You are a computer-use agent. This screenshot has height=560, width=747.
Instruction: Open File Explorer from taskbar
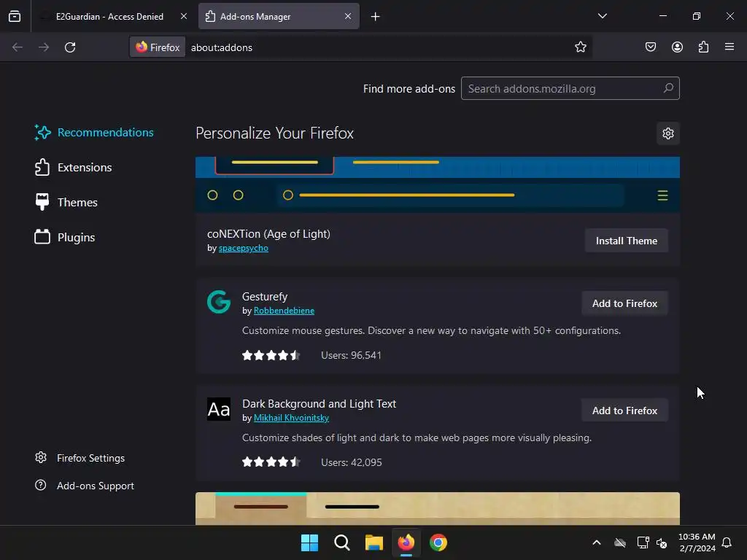coord(374,542)
